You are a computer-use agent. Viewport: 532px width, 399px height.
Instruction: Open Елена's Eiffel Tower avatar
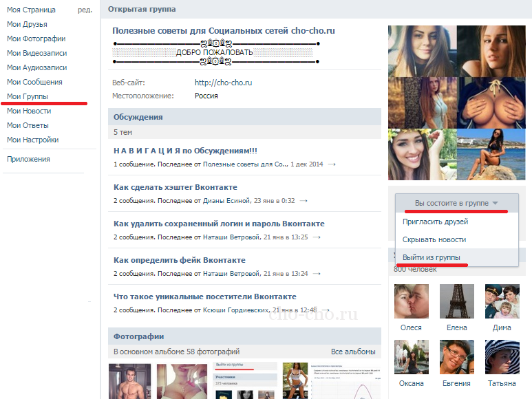pyautogui.click(x=456, y=301)
